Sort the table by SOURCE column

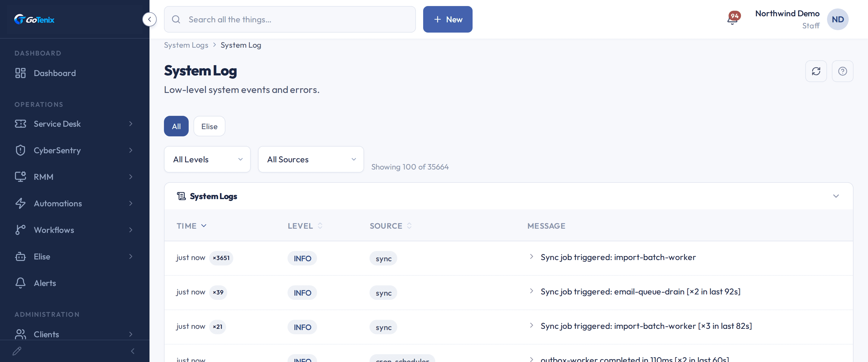point(391,226)
